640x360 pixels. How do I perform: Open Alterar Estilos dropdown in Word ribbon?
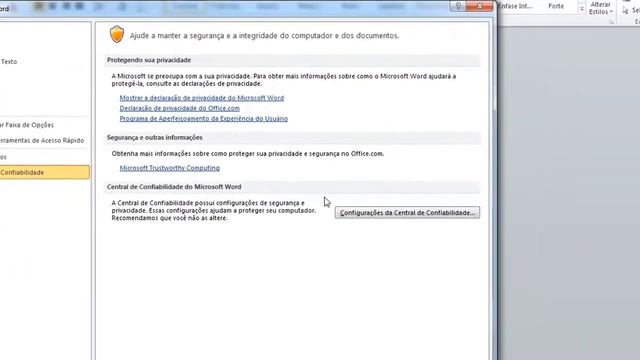(x=600, y=8)
